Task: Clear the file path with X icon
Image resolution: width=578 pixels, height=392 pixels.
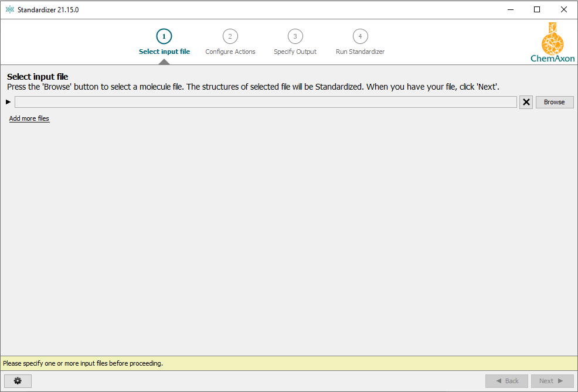Action: 526,102
